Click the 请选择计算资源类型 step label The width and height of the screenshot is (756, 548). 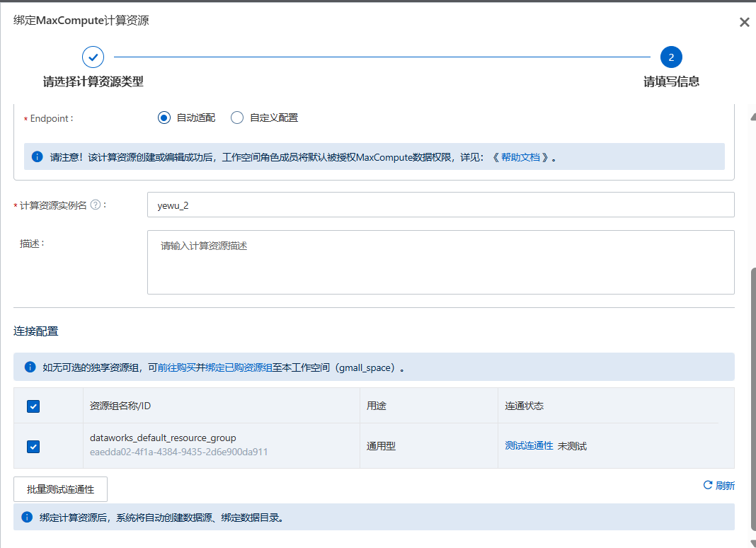click(93, 81)
